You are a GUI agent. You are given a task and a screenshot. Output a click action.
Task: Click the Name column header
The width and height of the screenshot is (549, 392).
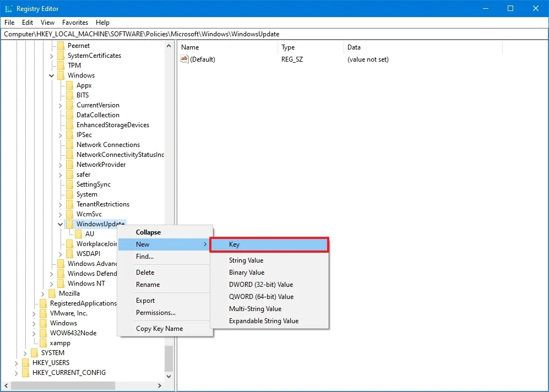(228, 47)
